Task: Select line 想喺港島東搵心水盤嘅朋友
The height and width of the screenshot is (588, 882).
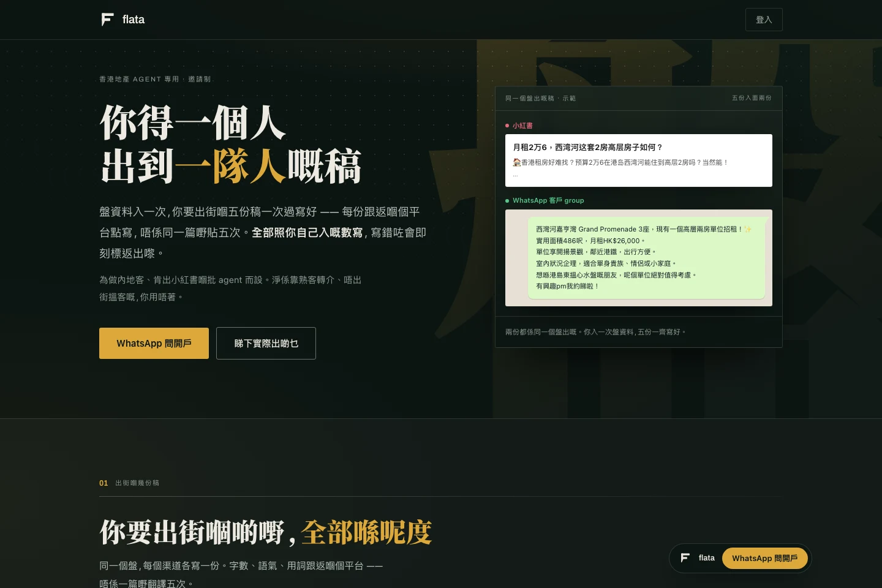Action: pyautogui.click(x=616, y=275)
